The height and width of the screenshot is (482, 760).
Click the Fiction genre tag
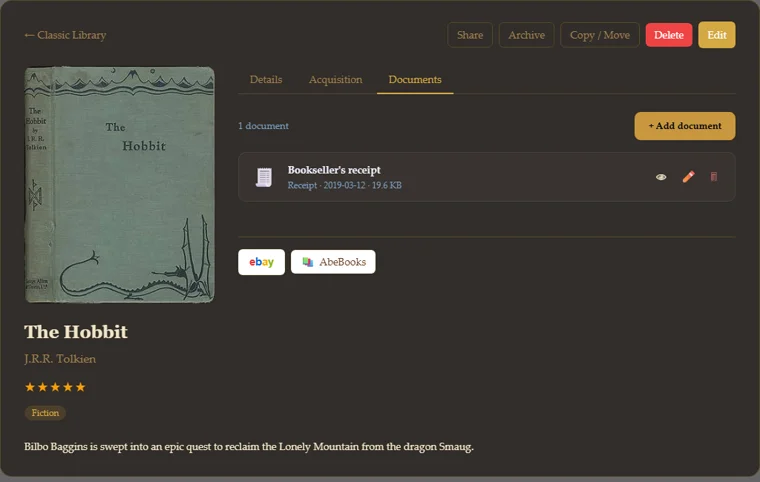coord(45,413)
